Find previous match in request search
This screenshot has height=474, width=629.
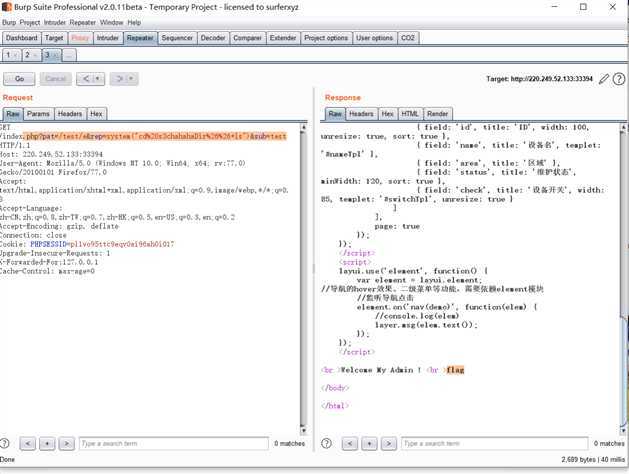pos(28,444)
